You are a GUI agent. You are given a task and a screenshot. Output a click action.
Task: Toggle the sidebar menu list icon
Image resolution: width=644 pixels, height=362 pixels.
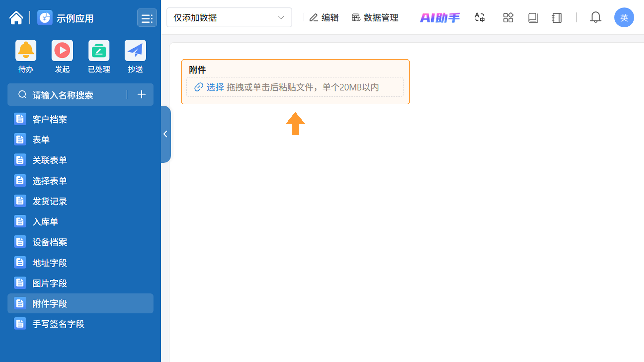147,18
